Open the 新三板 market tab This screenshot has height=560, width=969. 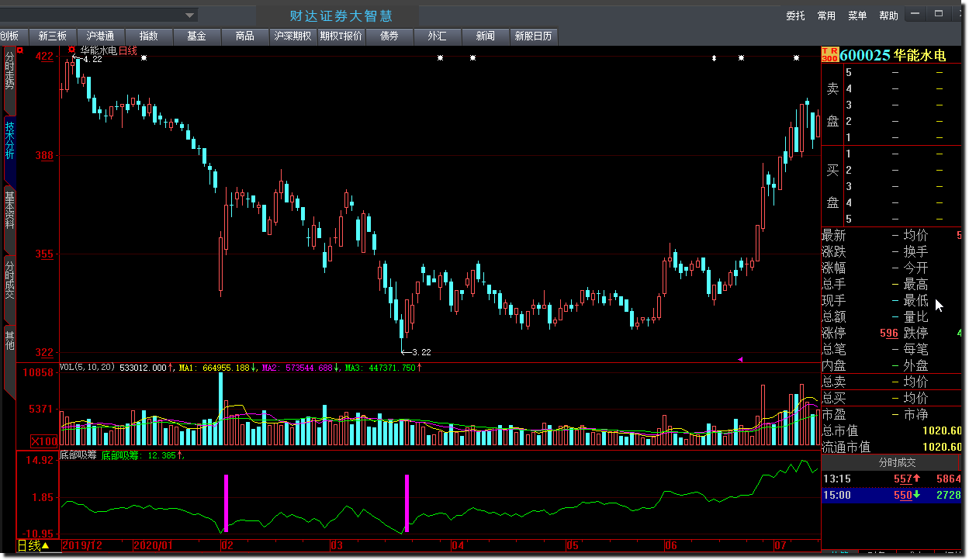coord(52,36)
